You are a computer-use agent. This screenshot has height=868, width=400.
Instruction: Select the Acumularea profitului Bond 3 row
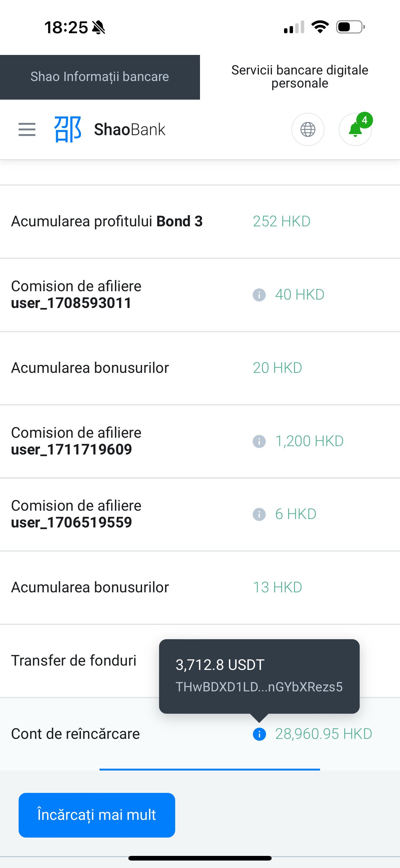pyautogui.click(x=107, y=221)
